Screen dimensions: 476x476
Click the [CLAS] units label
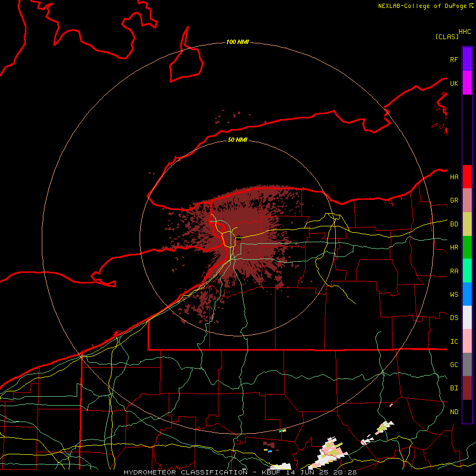447,36
